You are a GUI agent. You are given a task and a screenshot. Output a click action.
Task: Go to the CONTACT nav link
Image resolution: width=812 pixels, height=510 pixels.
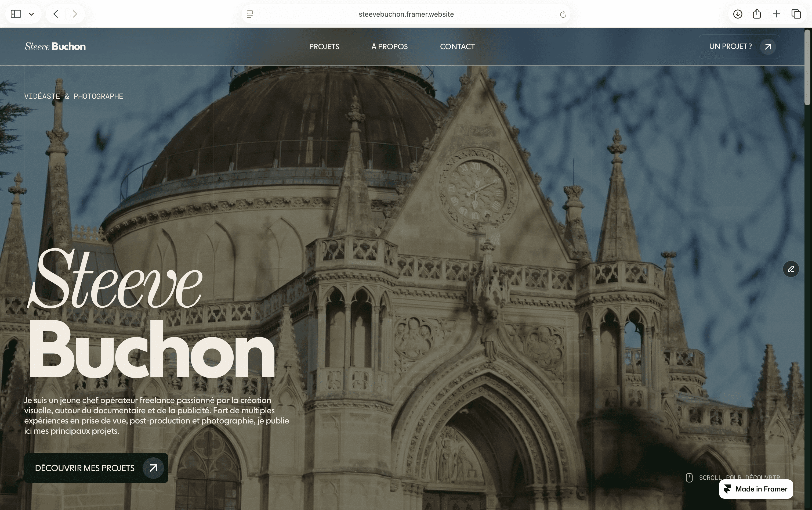tap(457, 46)
